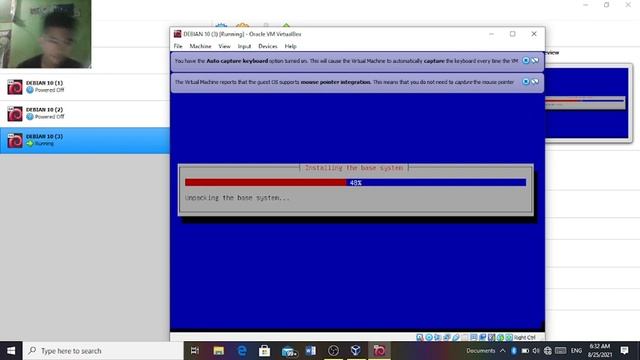The image size is (640, 360).
Task: Select DEBIAN 10 (1) powered off machine
Action: click(x=84, y=87)
